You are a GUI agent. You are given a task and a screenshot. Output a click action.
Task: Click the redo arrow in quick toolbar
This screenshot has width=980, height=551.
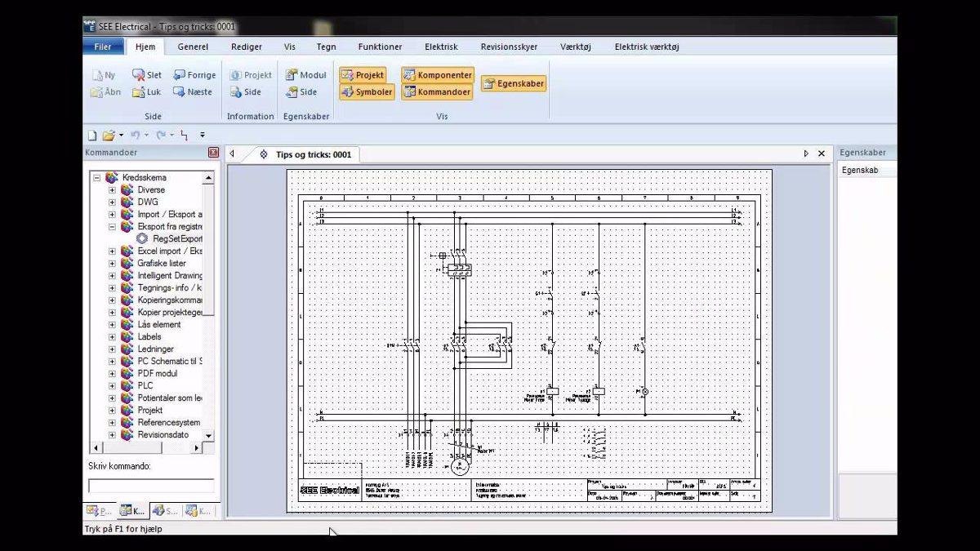(161, 136)
